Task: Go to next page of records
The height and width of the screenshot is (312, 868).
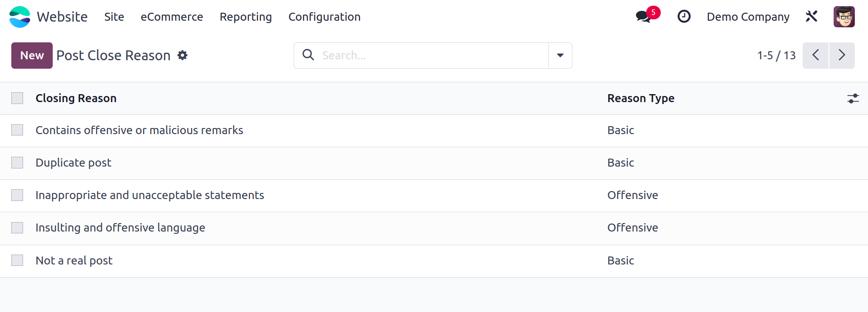Action: coord(842,56)
